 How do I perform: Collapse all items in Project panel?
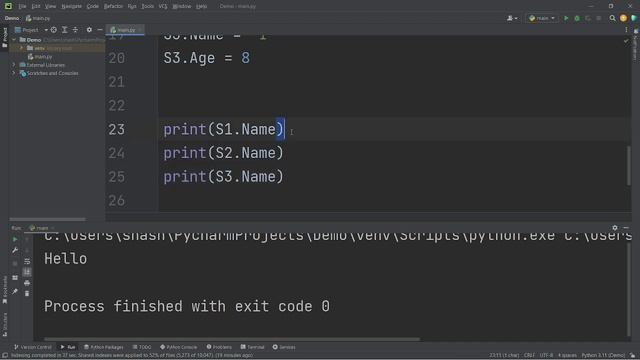75,30
